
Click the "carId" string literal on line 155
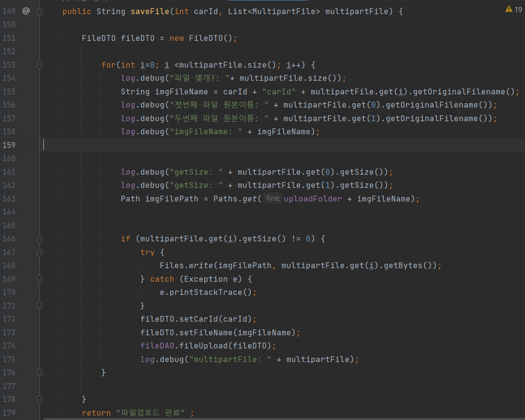tap(279, 91)
